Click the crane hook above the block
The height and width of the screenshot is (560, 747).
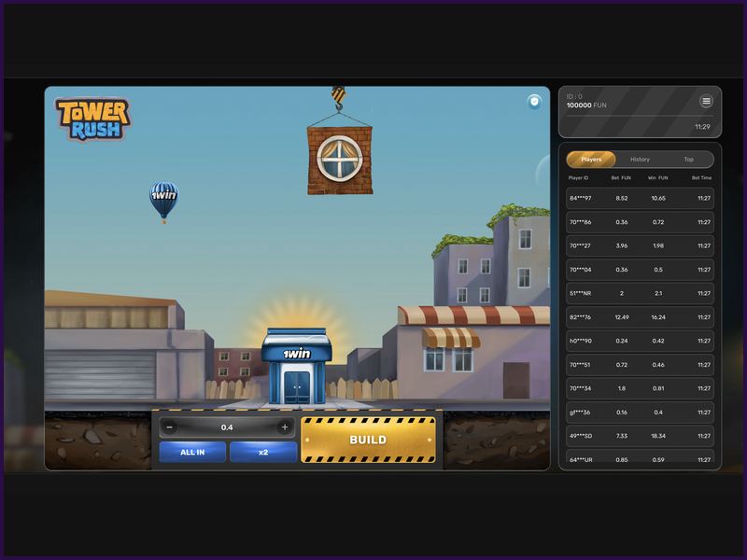(338, 95)
